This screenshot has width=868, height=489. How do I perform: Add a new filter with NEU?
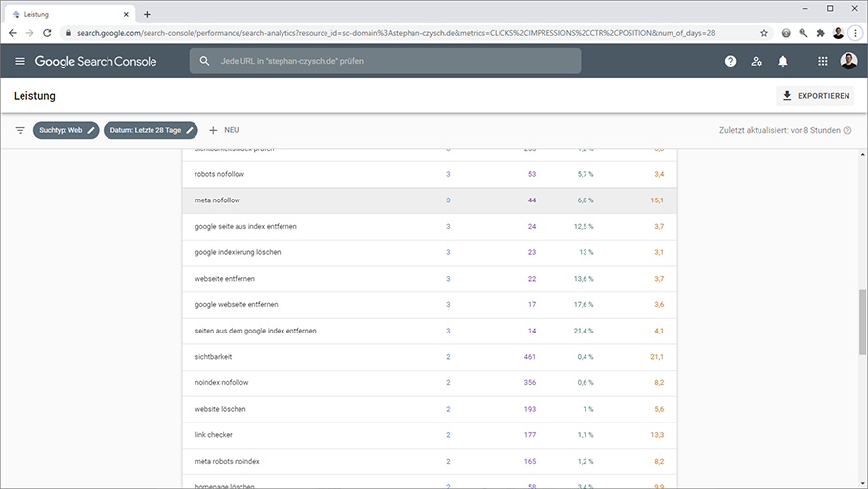(224, 130)
